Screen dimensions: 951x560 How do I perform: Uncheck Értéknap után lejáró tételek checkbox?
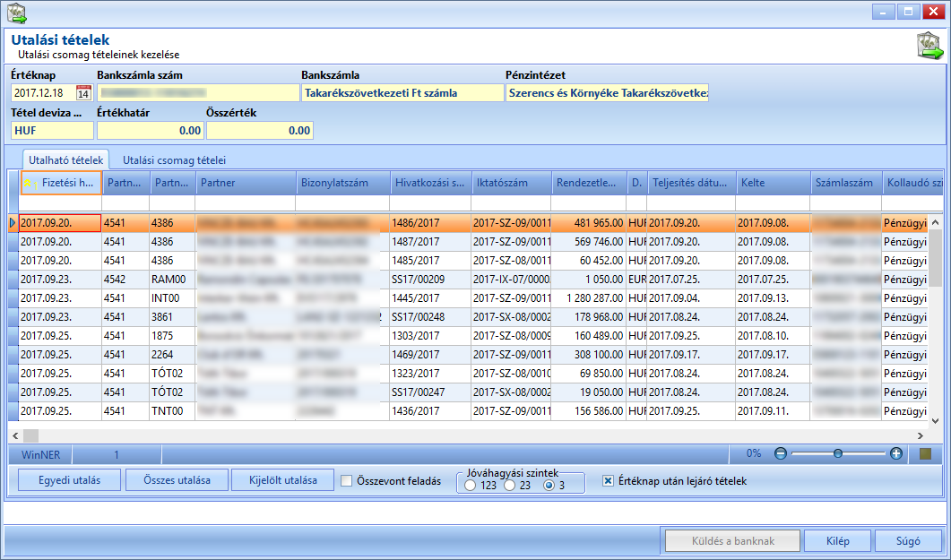[608, 481]
